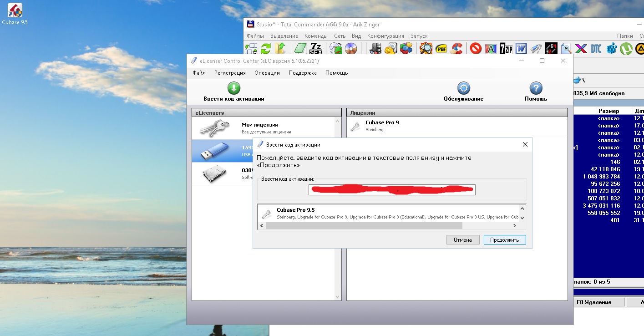Open the Регистрация menu in eLicenser
This screenshot has height=336, width=644.
coord(230,73)
